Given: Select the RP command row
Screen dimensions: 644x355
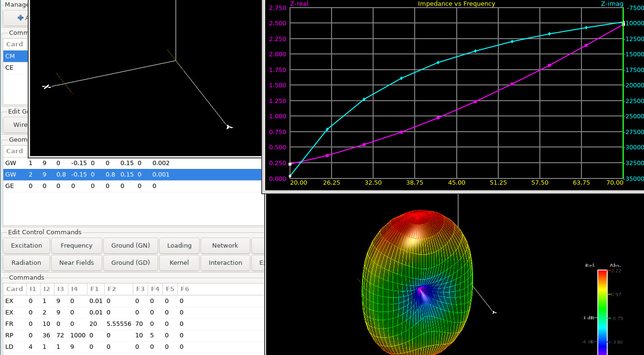Looking at the screenshot, I should 134,335.
